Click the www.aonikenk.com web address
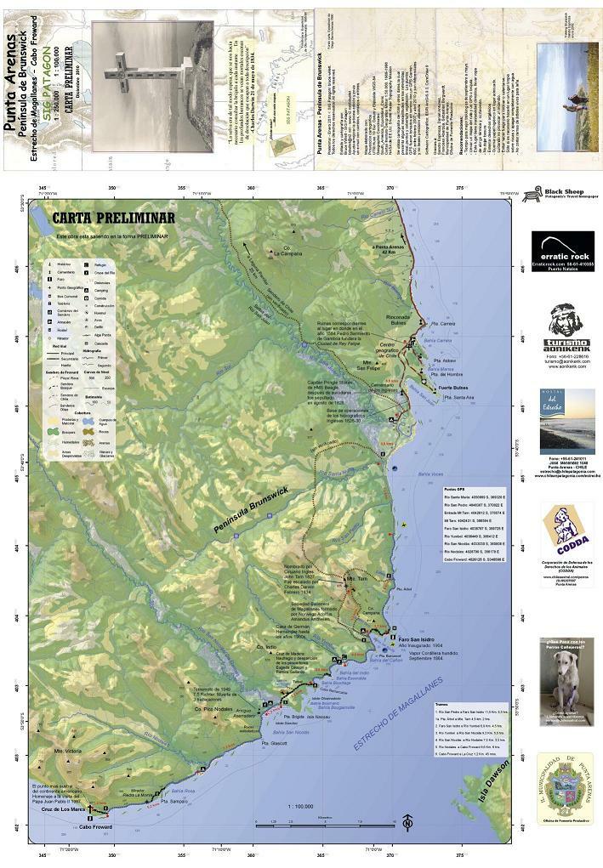 [x=566, y=366]
